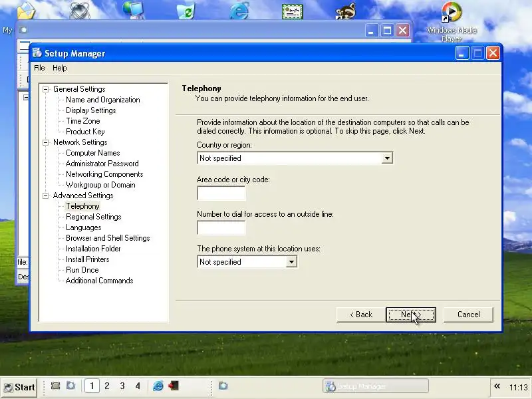Select Install Printers in tree

88,259
